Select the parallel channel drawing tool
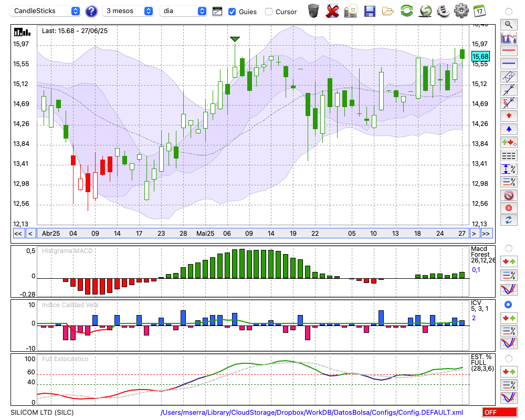This screenshot has height=420, width=525. [509, 76]
